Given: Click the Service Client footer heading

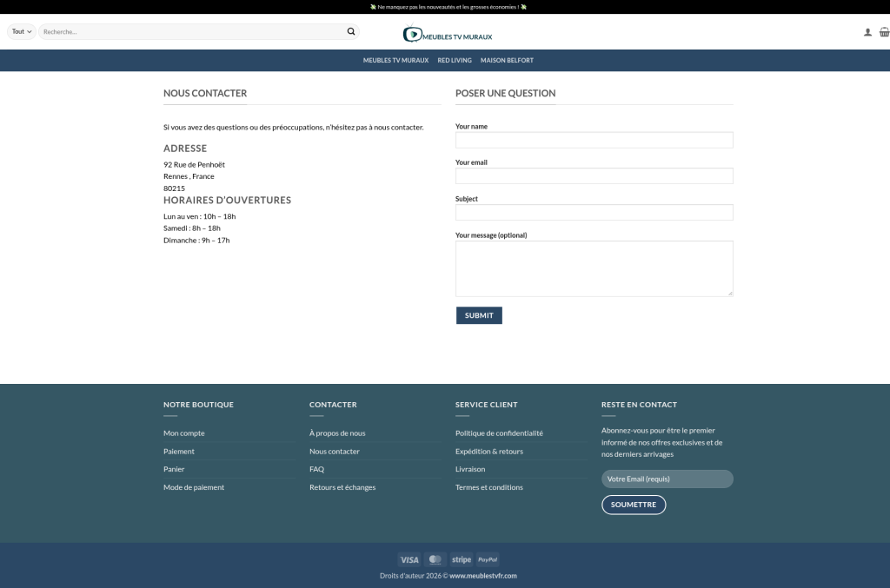Looking at the screenshot, I should (x=487, y=405).
